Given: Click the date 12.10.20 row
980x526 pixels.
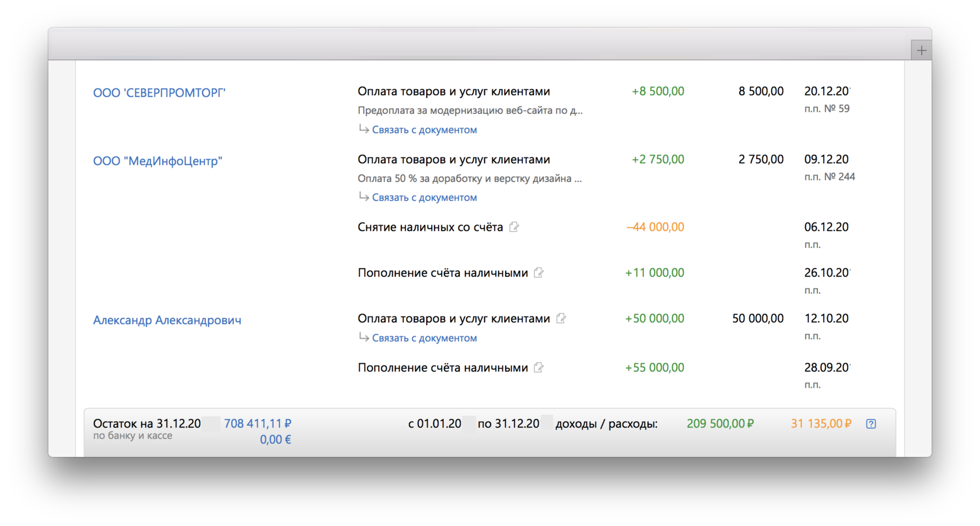Looking at the screenshot, I should [x=827, y=318].
